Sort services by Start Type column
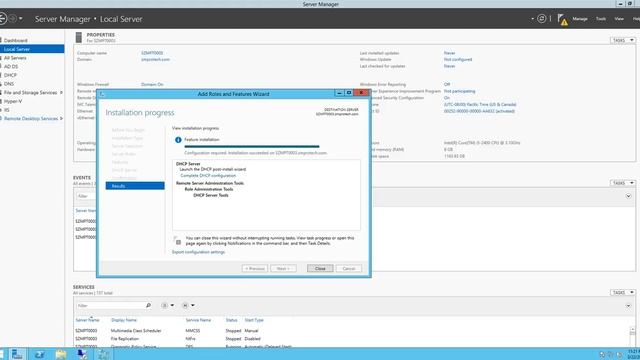 pos(254,320)
